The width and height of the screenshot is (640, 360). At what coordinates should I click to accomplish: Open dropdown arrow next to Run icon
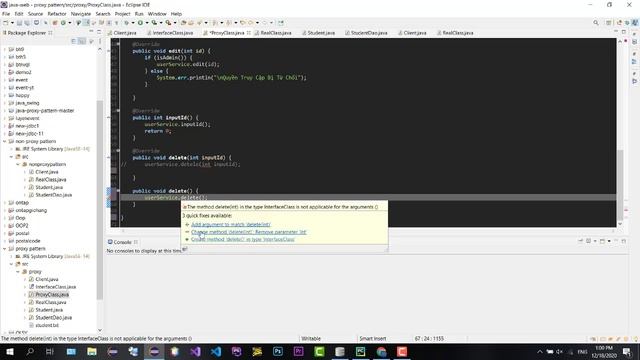(x=147, y=23)
